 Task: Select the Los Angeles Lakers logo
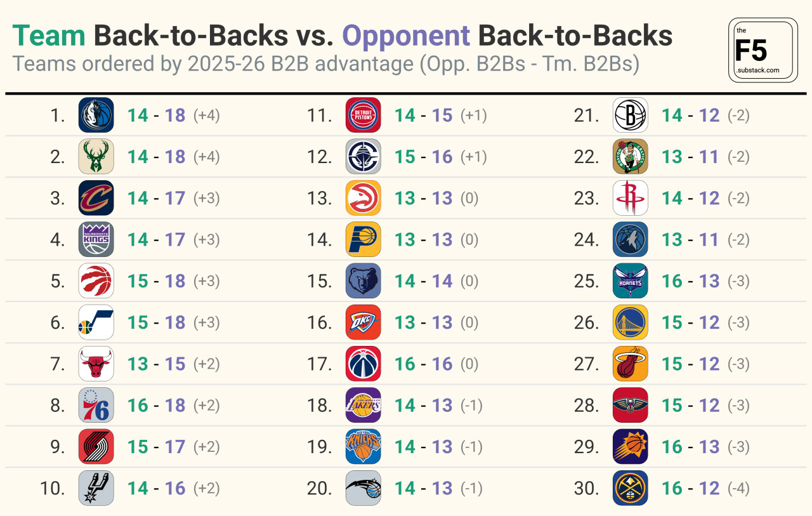click(x=363, y=405)
